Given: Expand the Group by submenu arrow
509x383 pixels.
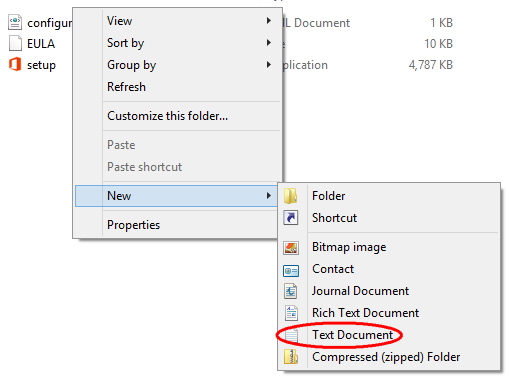Looking at the screenshot, I should click(x=269, y=65).
